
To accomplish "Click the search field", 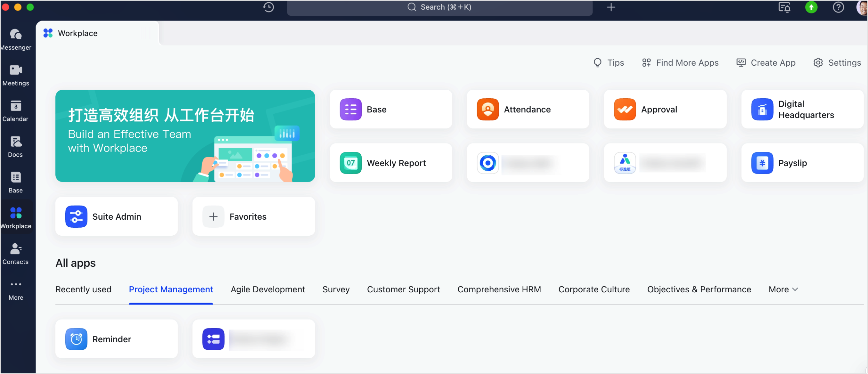I will [439, 7].
